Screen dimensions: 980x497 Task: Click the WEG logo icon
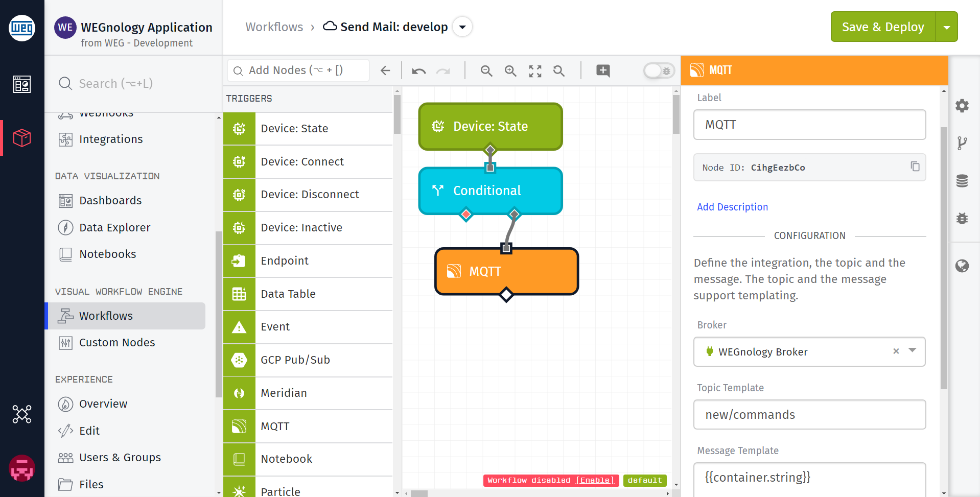pos(22,28)
